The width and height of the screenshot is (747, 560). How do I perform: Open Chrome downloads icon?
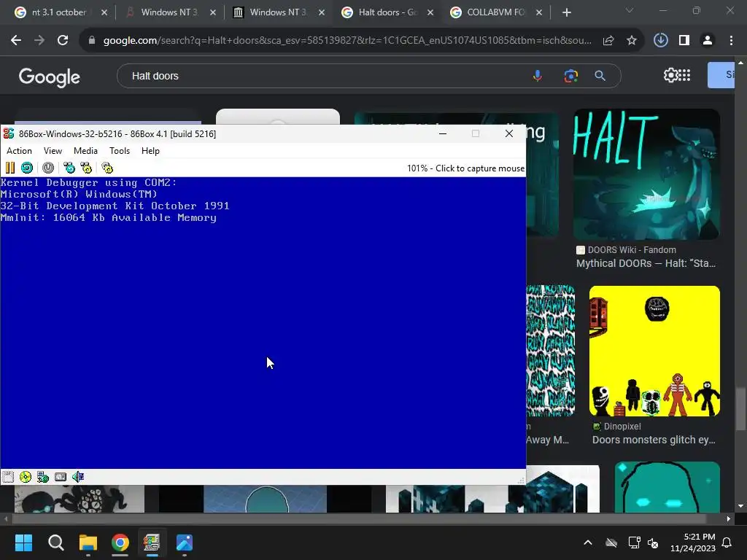coord(661,41)
